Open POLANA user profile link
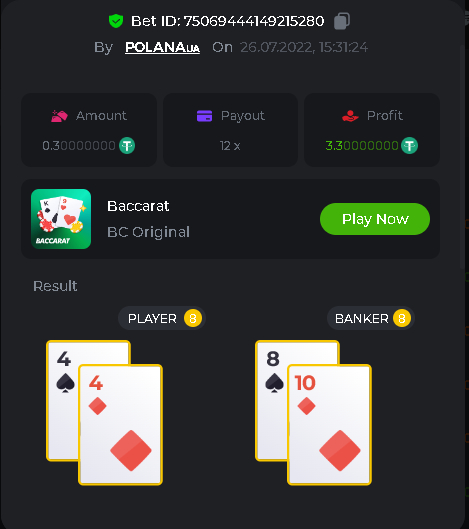 click(162, 47)
